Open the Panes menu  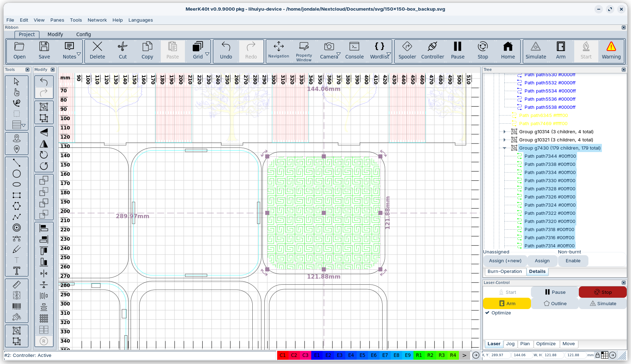(x=57, y=20)
